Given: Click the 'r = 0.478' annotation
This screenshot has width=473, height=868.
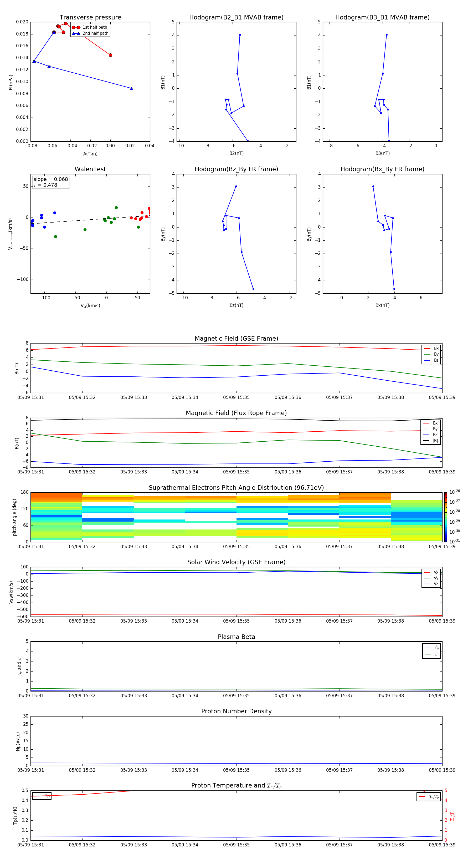Looking at the screenshot, I should [45, 185].
